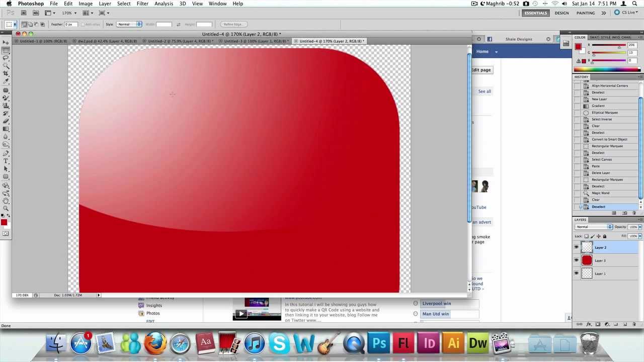Create a new layer in the Layers panel

(624, 323)
